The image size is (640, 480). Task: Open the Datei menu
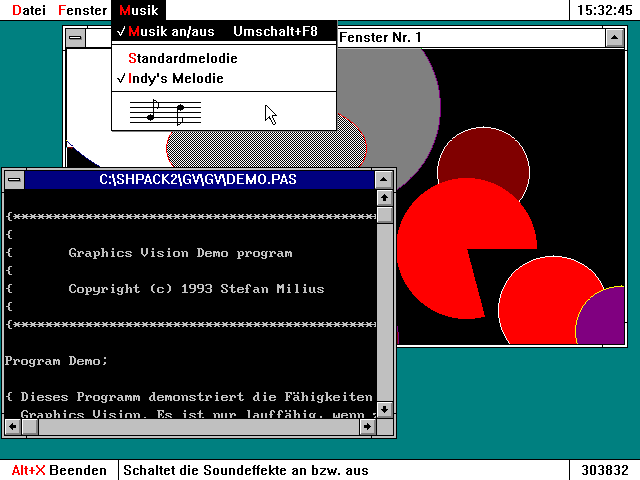point(28,9)
